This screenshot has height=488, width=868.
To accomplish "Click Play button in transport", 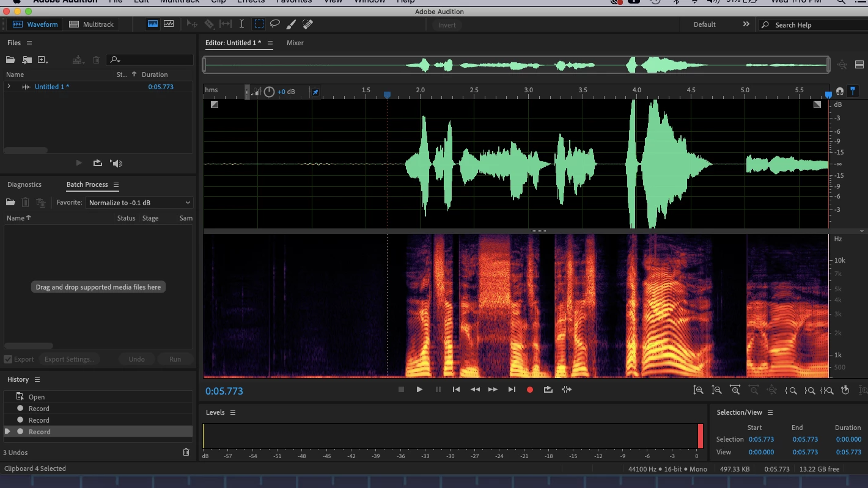I will 419,390.
